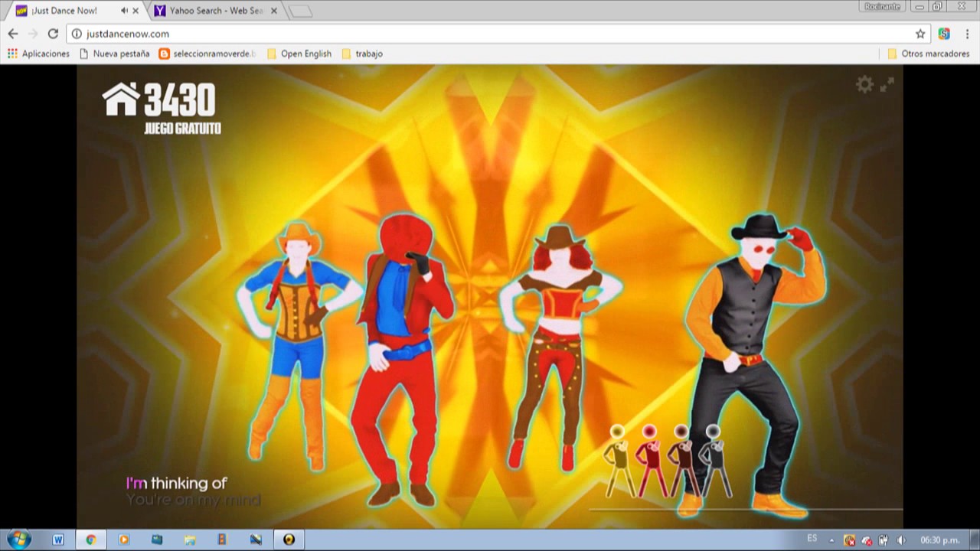Open the Windows Start menu
The image size is (980, 551).
pos(18,540)
